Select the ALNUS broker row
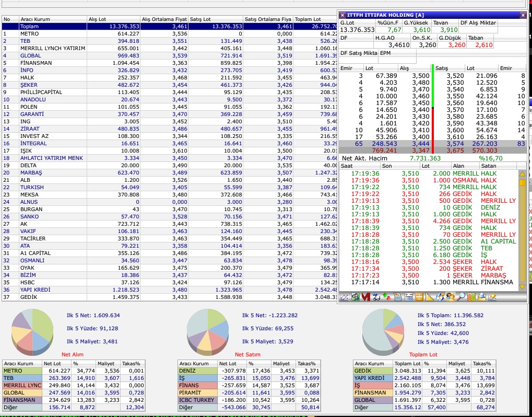This screenshot has width=532, height=417. click(170, 202)
